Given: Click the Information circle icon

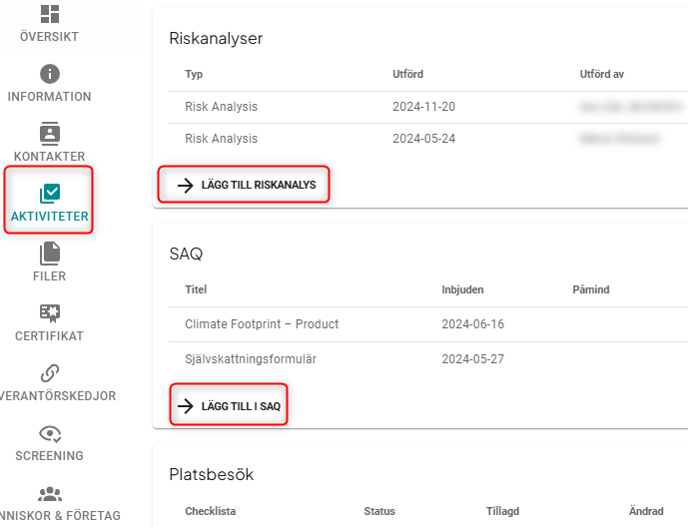Looking at the screenshot, I should pyautogui.click(x=49, y=74).
